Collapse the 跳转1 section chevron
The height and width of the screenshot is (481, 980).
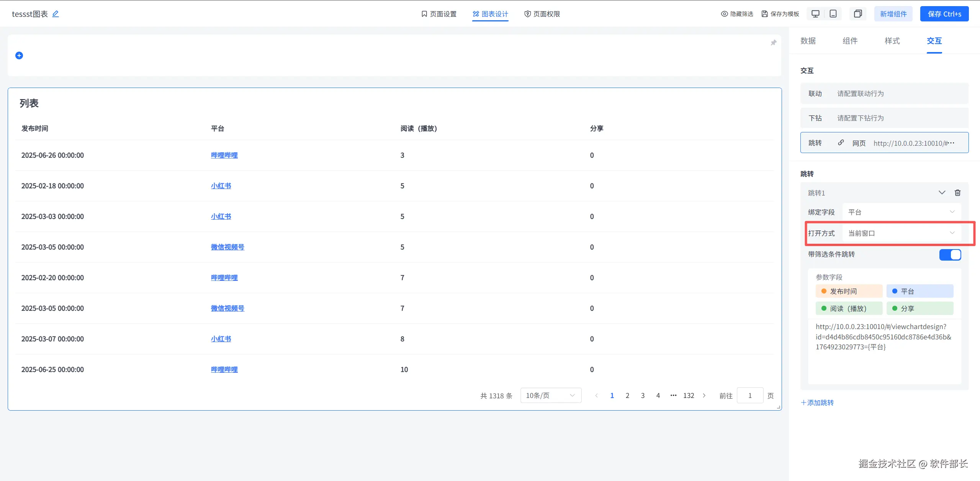942,192
